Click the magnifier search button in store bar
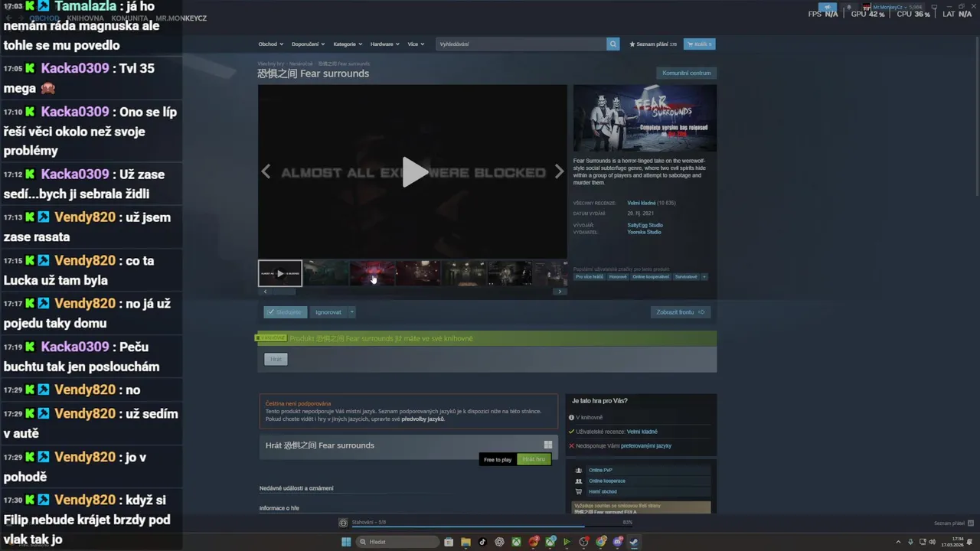This screenshot has height=551, width=980. pos(612,44)
